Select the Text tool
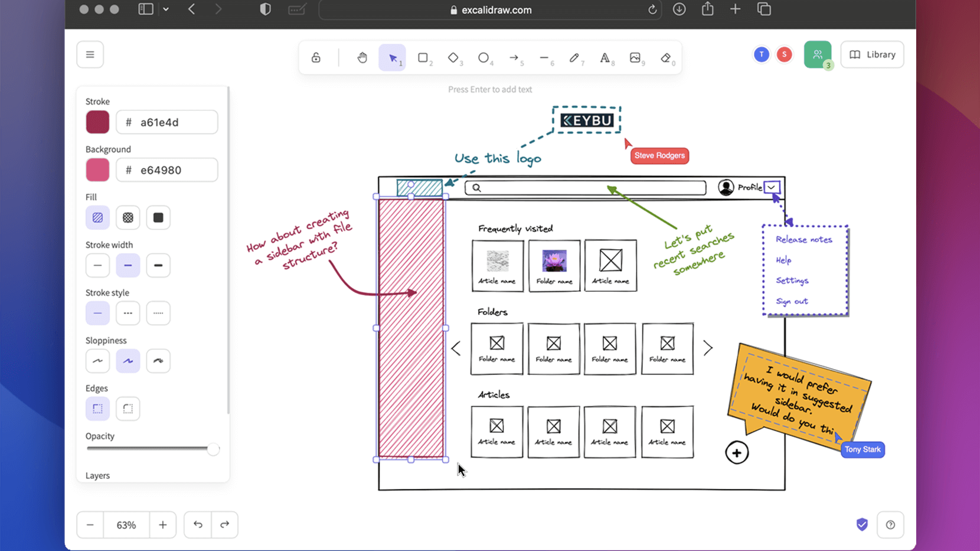Image resolution: width=980 pixels, height=551 pixels. point(605,58)
